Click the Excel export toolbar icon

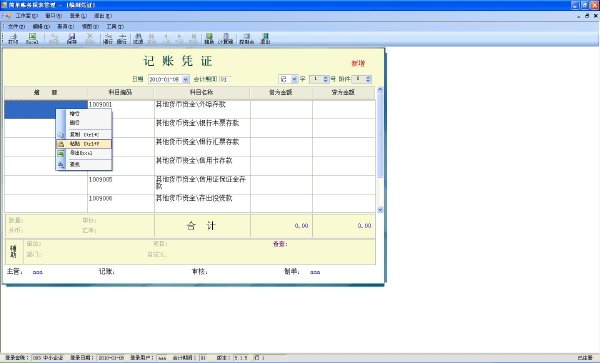point(32,39)
